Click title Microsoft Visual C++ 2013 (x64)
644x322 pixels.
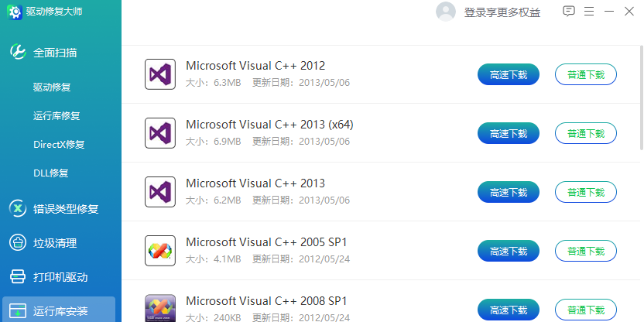(x=269, y=125)
